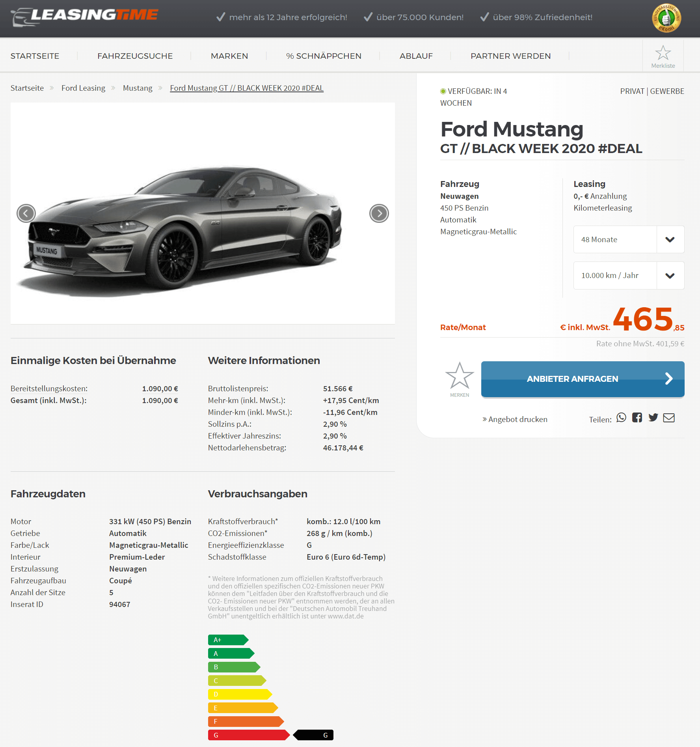700x747 pixels.
Task: Open Fahrzeugsuche menu item
Action: (135, 56)
